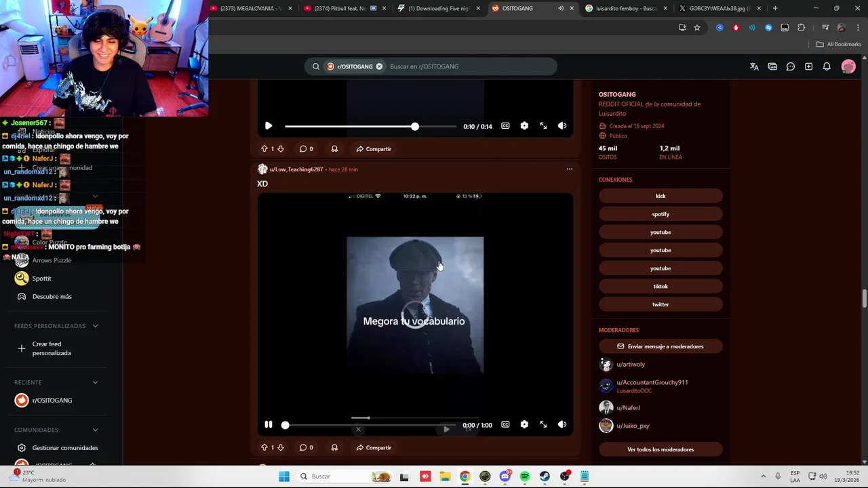The height and width of the screenshot is (488, 868).
Task: Collapse Feeds Personalizadas section
Action: point(95,326)
